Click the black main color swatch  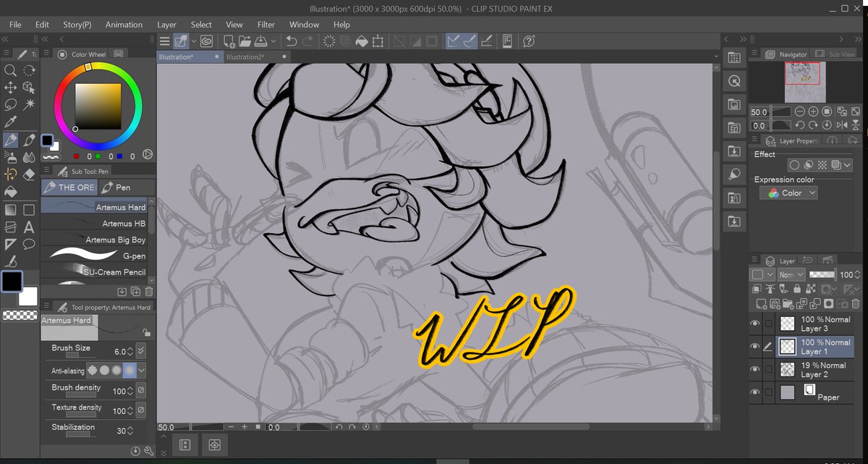click(x=12, y=282)
